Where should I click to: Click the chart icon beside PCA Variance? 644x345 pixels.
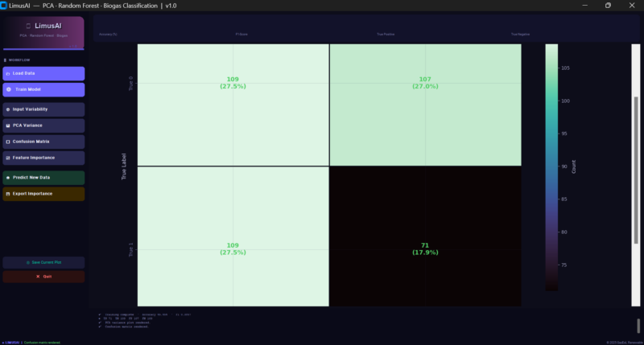[x=8, y=125]
